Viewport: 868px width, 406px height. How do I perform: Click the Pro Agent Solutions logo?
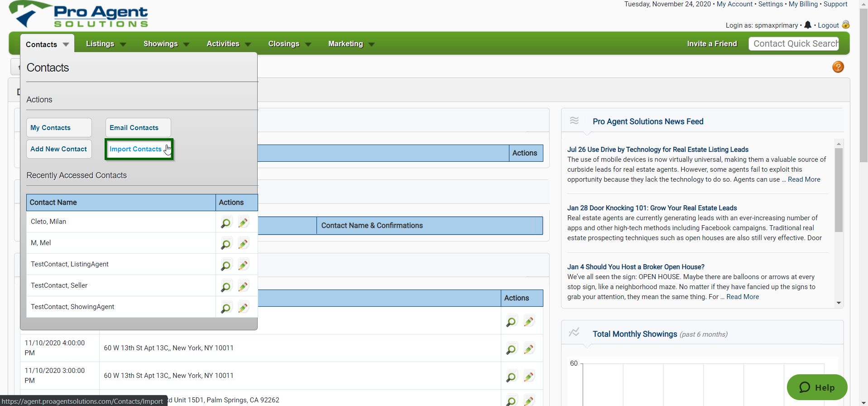point(78,14)
